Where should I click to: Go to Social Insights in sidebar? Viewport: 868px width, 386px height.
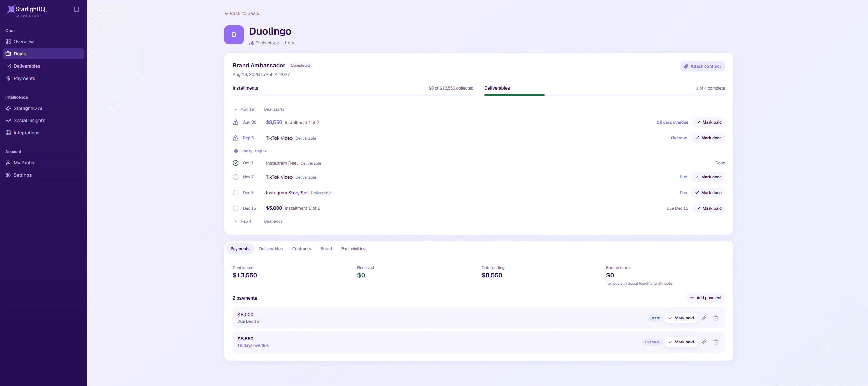tap(43, 120)
